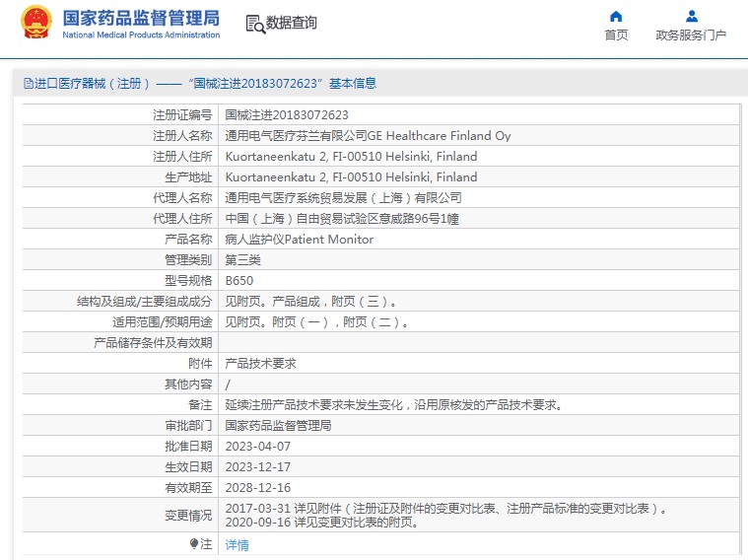The height and width of the screenshot is (560, 748).
Task: Select effective date 2023-12-17
Action: click(257, 467)
